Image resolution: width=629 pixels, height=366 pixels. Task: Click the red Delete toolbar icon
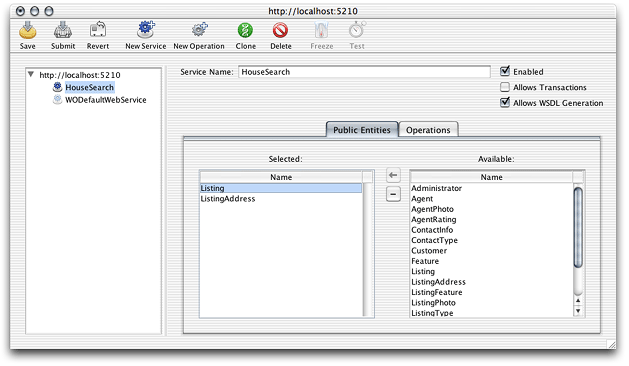(280, 30)
